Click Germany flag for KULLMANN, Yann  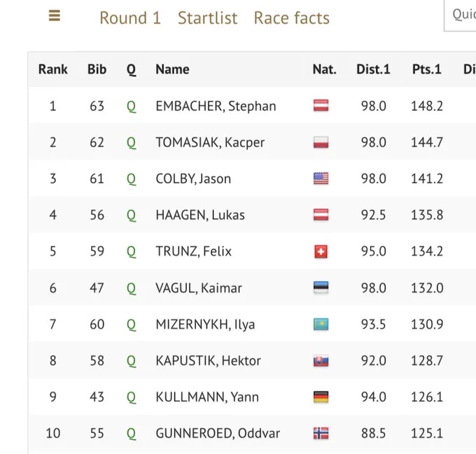(x=321, y=397)
